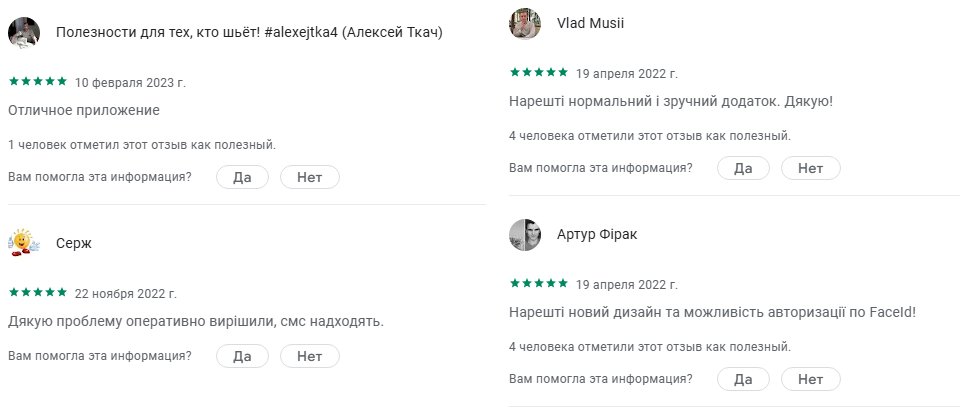Image resolution: width=960 pixels, height=417 pixels.
Task: Click the reviewer name Артур Фірак
Action: pos(597,235)
